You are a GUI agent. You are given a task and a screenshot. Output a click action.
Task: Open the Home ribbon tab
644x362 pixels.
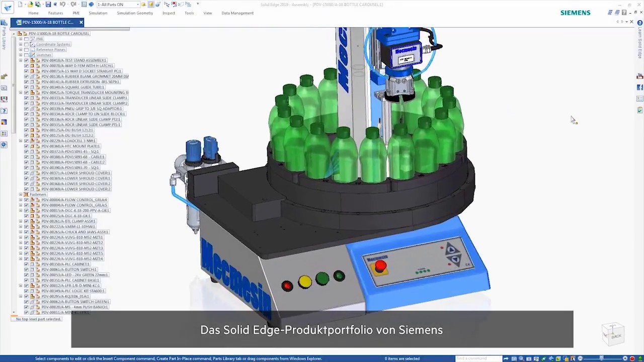click(x=33, y=13)
